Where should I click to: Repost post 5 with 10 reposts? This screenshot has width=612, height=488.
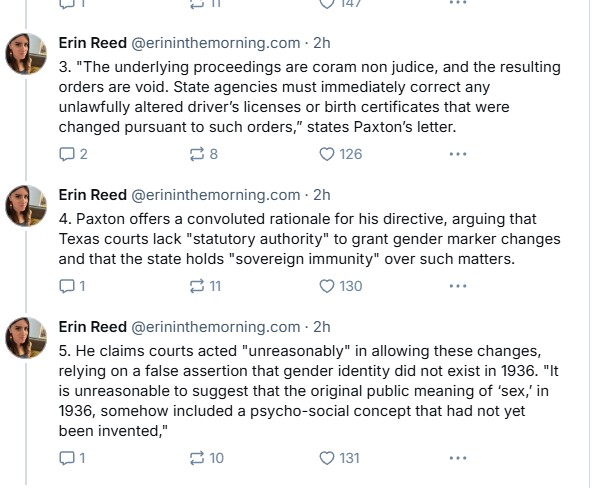pyautogui.click(x=197, y=458)
